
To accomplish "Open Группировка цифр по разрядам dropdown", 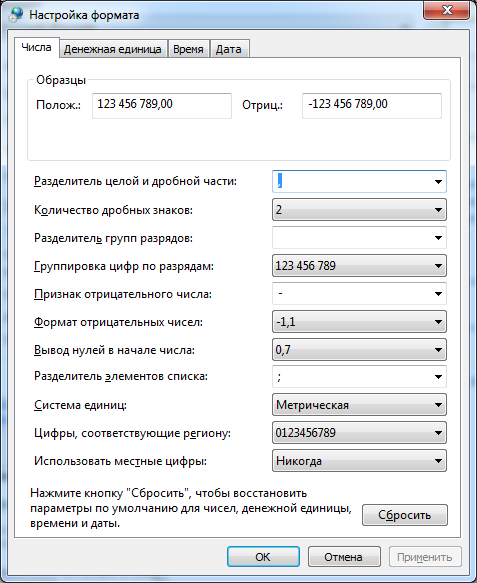I will 360,265.
